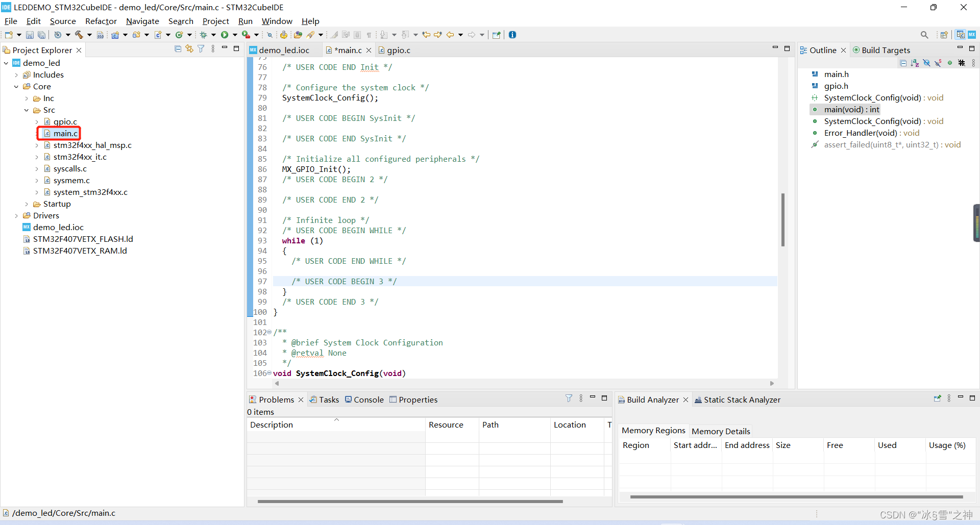Click the toolbar search magnifier icon
The image size is (980, 525).
click(x=924, y=35)
